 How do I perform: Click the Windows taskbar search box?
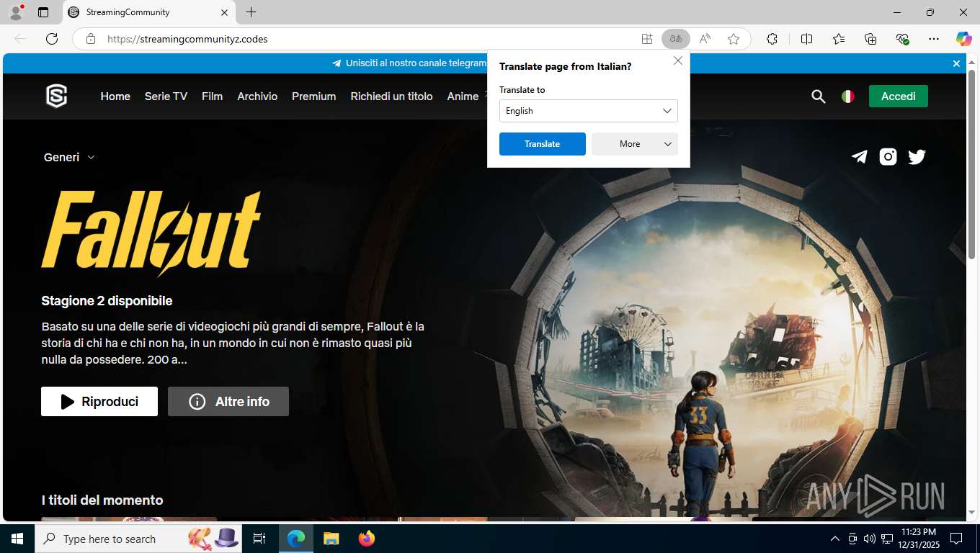[139, 539]
